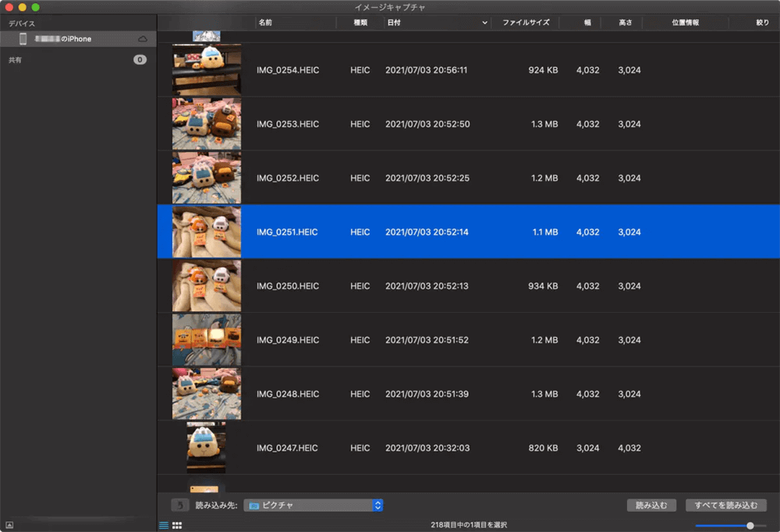Screen dimensions: 780x532
Task: Click the show/hide device settings icon
Action: tap(9, 526)
